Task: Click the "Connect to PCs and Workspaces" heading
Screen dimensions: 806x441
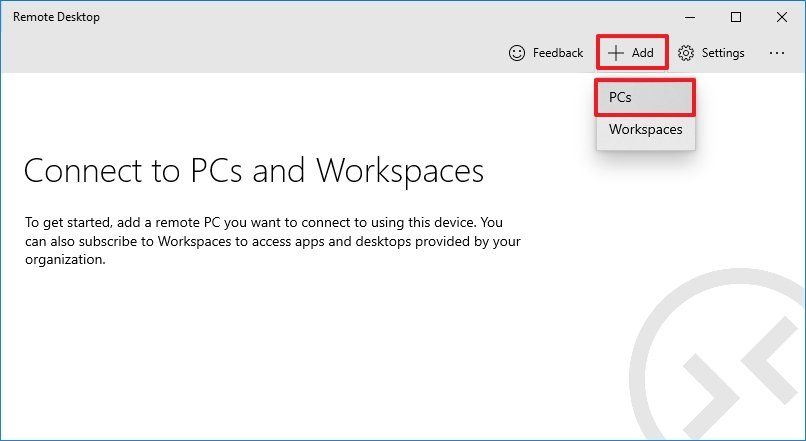Action: click(254, 172)
